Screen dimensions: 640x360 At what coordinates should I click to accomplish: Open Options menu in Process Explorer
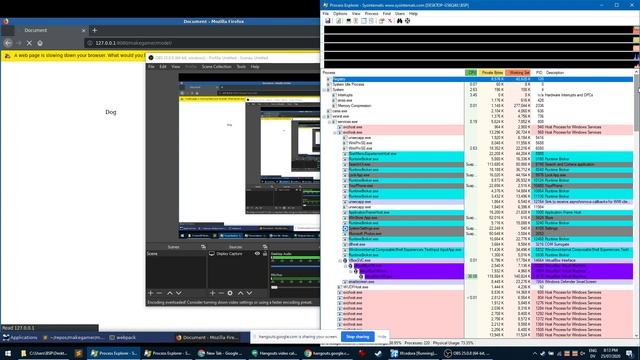[x=340, y=13]
